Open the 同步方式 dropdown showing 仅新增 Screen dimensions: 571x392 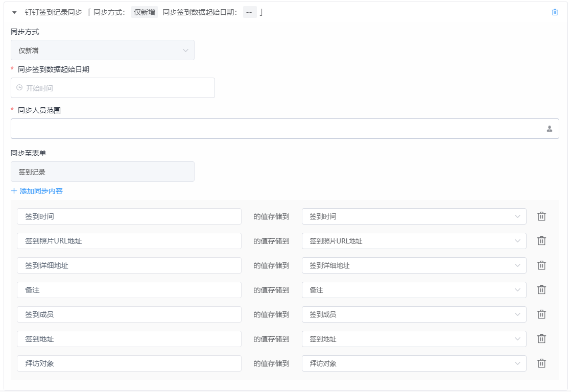pyautogui.click(x=102, y=50)
